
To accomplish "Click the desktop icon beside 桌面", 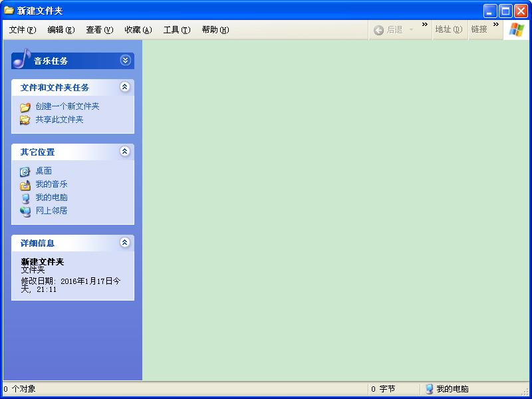I will coord(25,172).
